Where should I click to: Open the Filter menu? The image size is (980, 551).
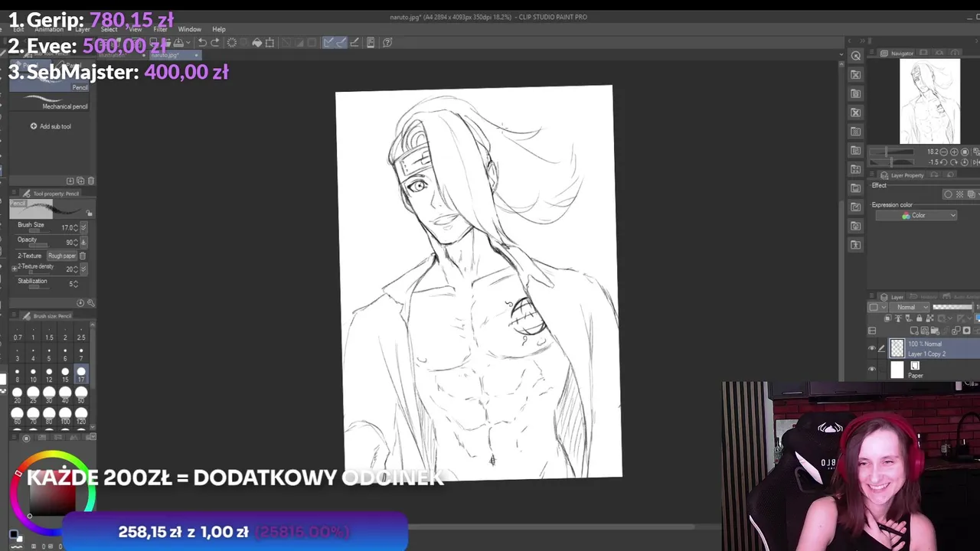[x=160, y=29]
